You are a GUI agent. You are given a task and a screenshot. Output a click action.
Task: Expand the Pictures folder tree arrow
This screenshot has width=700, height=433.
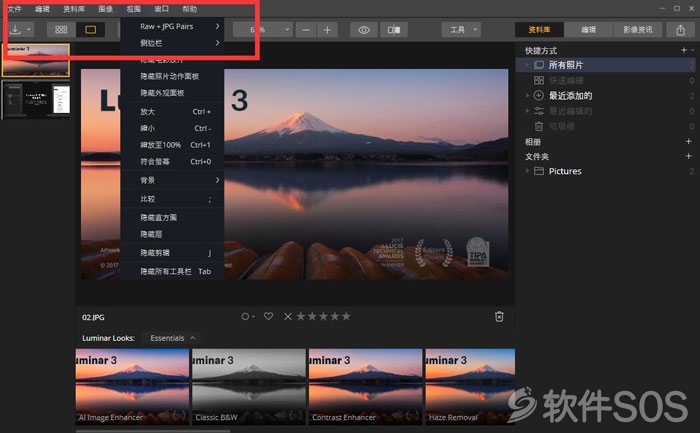click(527, 171)
